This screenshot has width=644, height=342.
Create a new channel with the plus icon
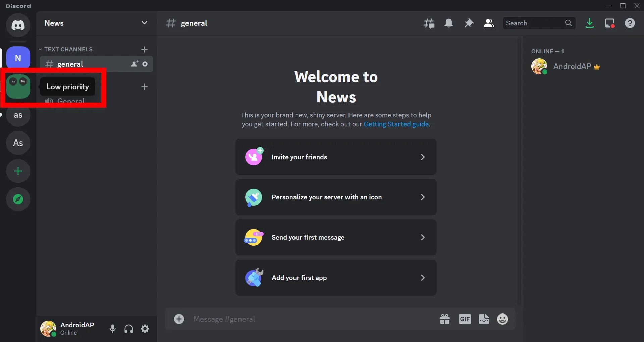pos(144,49)
